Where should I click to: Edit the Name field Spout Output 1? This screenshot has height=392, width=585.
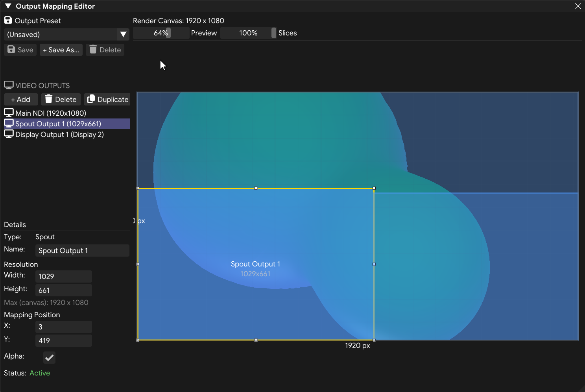(x=82, y=250)
